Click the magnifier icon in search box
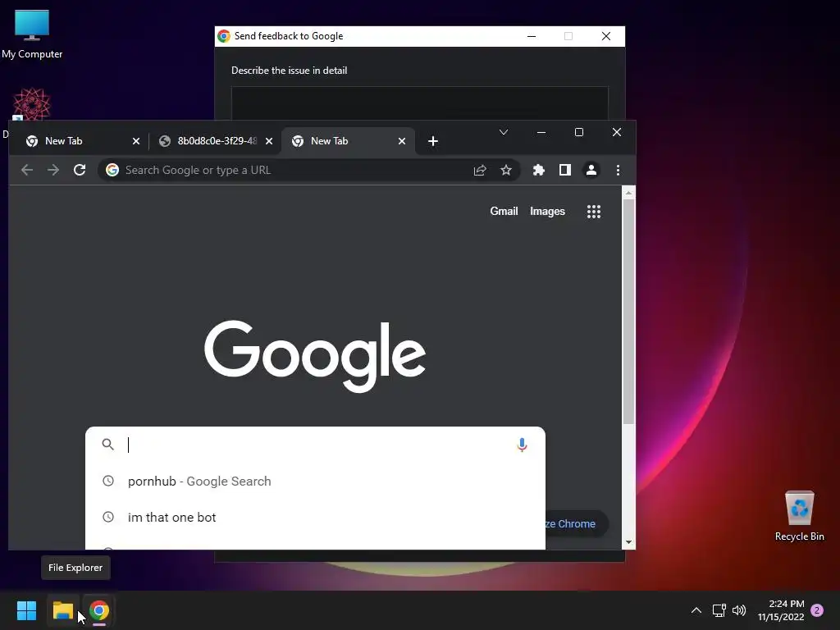The height and width of the screenshot is (630, 840). pos(108,445)
